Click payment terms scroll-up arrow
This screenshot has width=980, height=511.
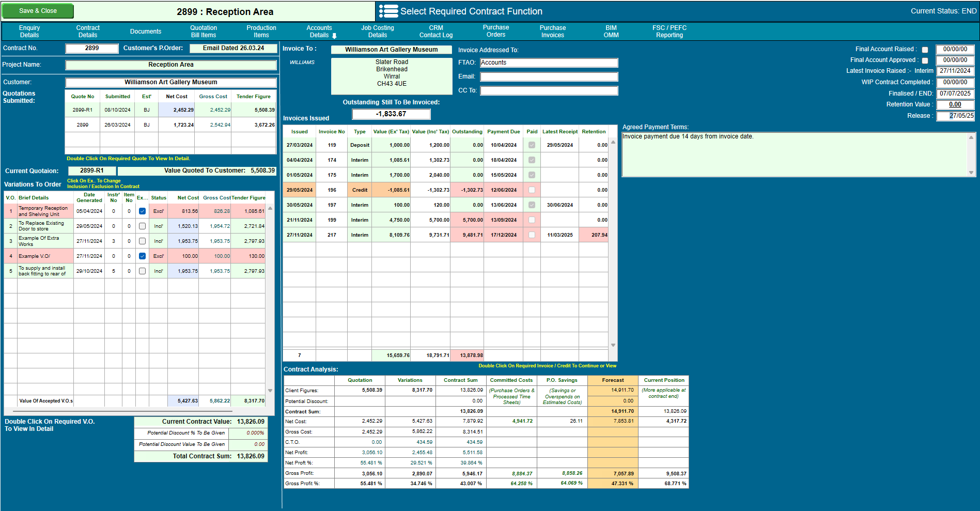[971, 137]
